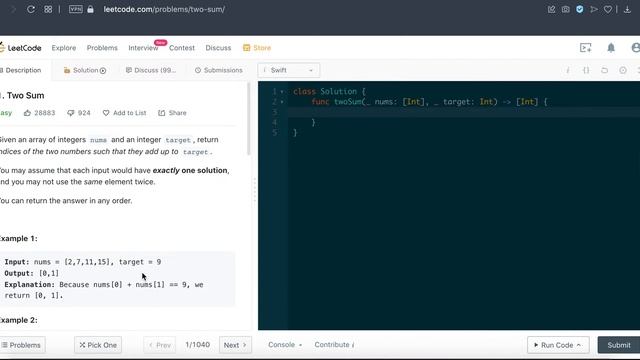Image resolution: width=640 pixels, height=360 pixels.
Task: Open the browser edit snapshot icon
Action: [551, 9]
